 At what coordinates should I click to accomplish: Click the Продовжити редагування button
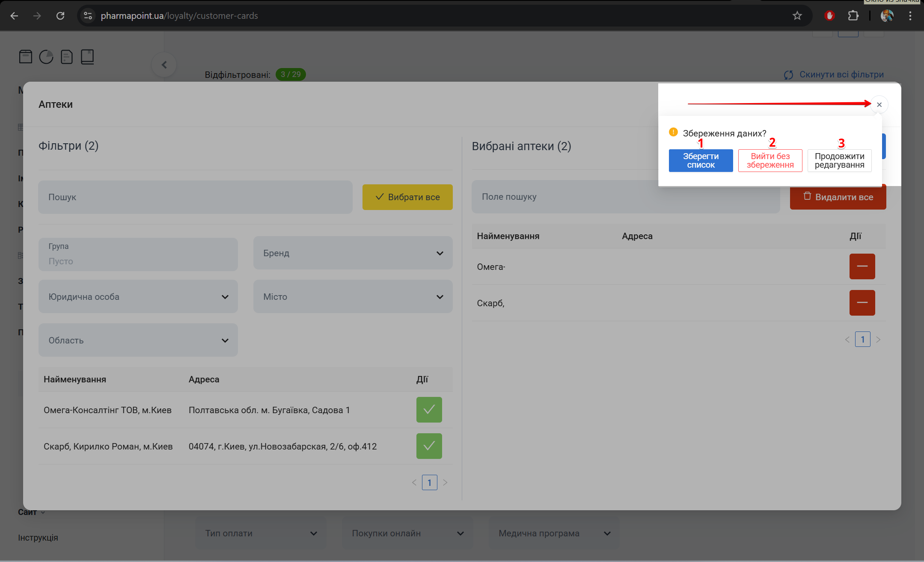839,160
